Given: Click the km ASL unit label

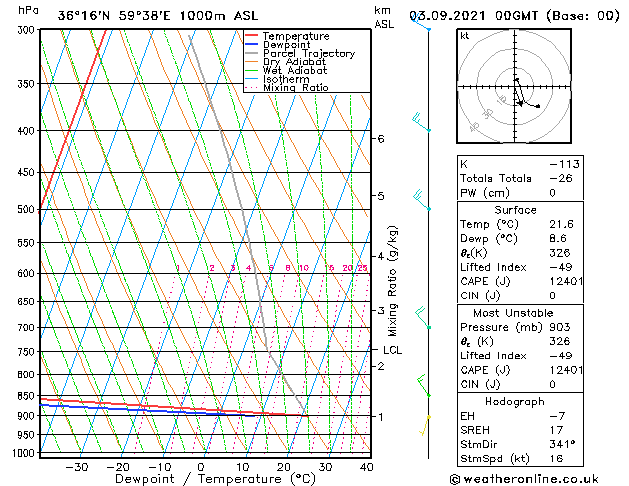Looking at the screenshot, I should coord(384,17).
